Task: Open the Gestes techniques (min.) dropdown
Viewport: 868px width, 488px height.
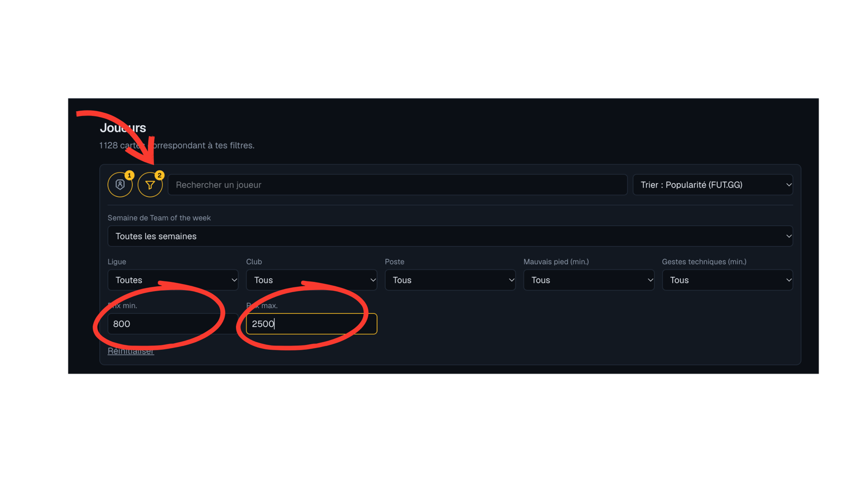Action: pyautogui.click(x=727, y=280)
